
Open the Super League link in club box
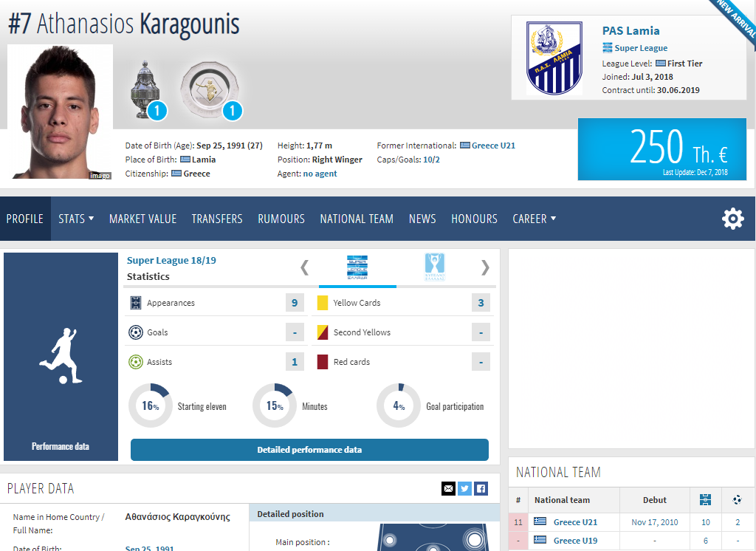(x=641, y=48)
